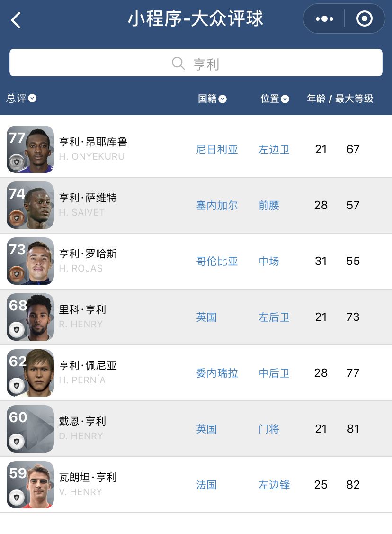392x534 pixels.
Task: Tap the 委内瑞拉 nationality link
Action: click(x=217, y=373)
